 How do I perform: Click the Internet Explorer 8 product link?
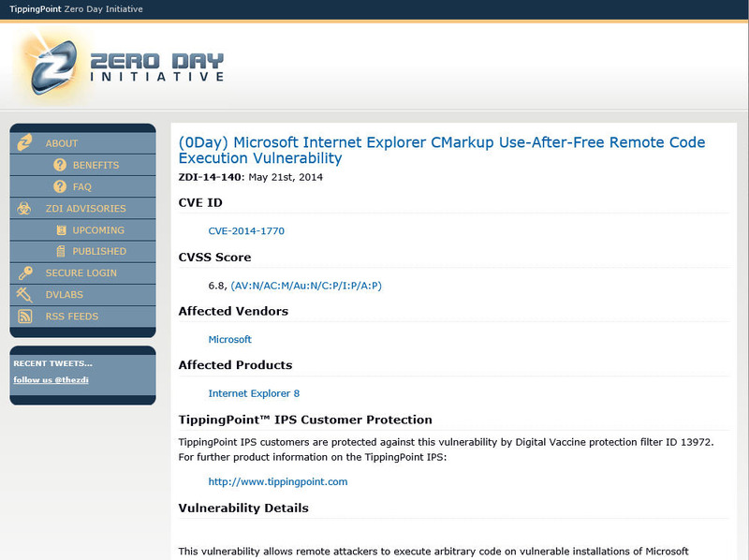254,393
